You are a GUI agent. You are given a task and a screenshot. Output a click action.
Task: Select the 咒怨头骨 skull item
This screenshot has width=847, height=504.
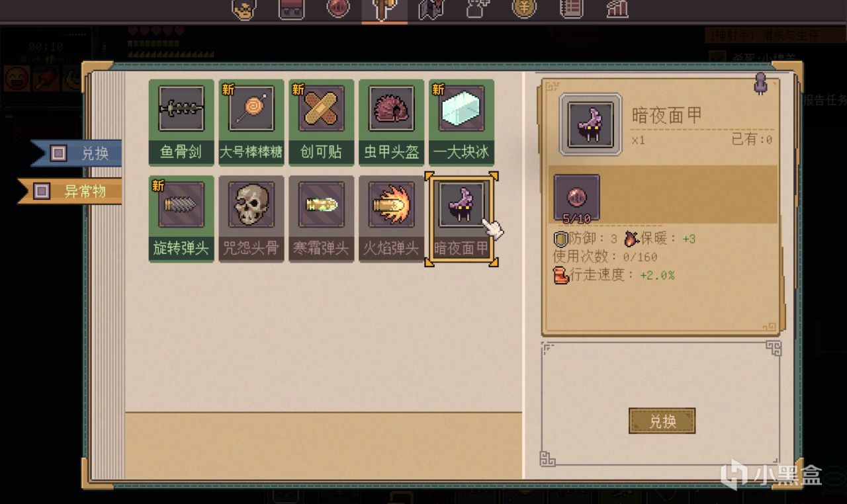point(251,219)
